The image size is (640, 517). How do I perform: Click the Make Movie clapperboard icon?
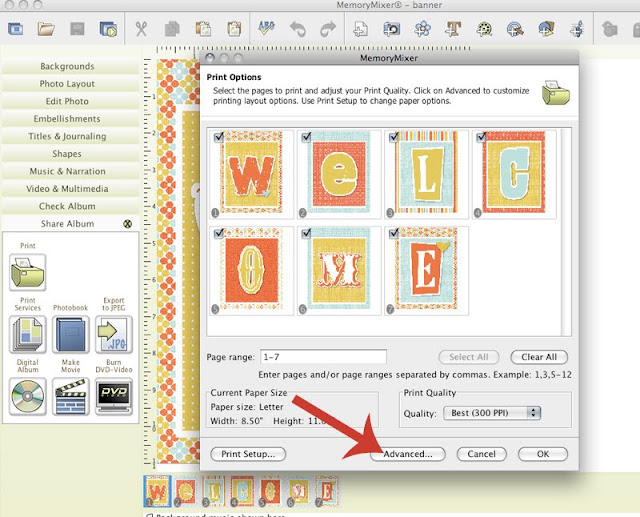pyautogui.click(x=70, y=397)
